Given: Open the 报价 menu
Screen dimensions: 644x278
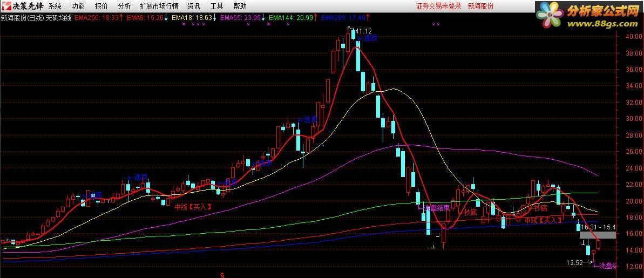Looking at the screenshot, I should tap(101, 6).
